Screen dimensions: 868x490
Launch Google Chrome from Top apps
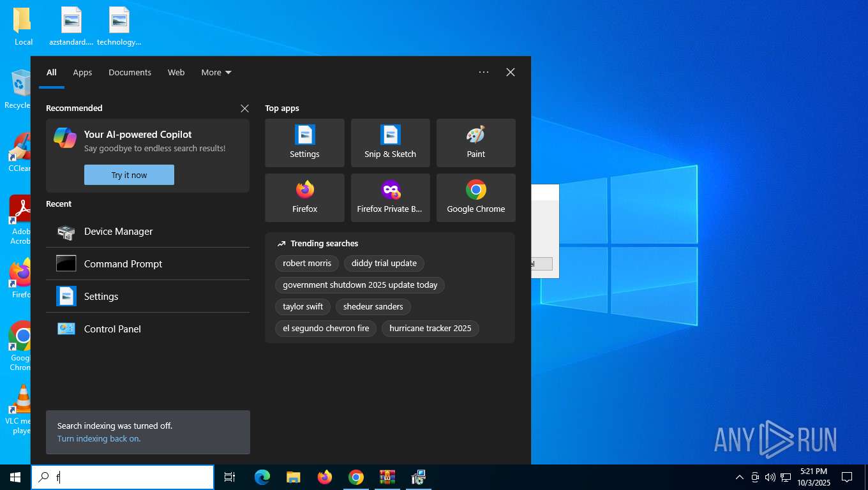tap(475, 198)
